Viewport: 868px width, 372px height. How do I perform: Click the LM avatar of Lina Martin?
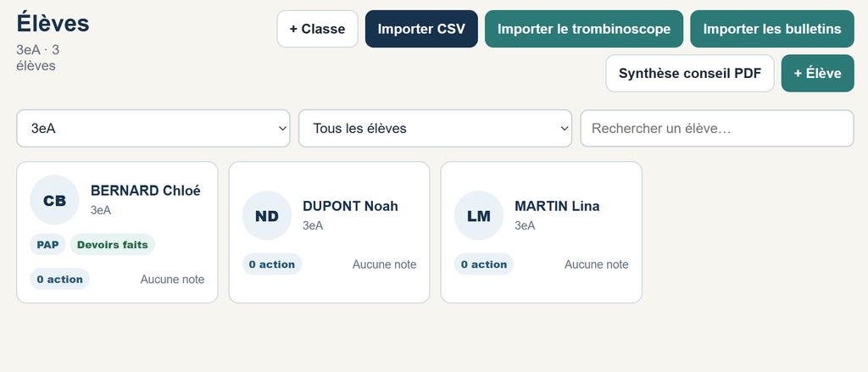(479, 215)
